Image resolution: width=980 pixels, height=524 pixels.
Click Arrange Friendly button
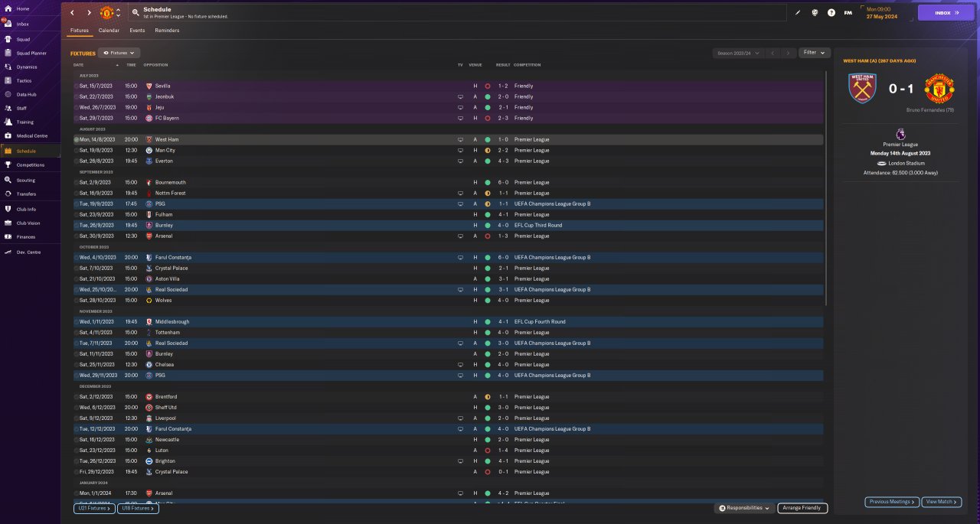point(802,508)
